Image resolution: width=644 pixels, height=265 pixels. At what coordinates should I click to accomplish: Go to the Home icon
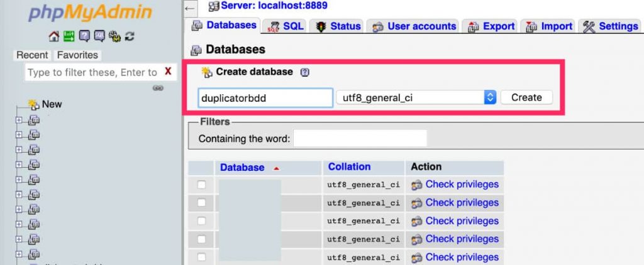(x=54, y=36)
